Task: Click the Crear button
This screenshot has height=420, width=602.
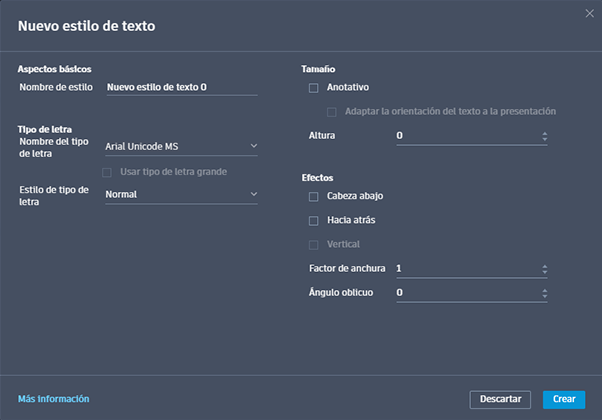Action: [x=564, y=399]
